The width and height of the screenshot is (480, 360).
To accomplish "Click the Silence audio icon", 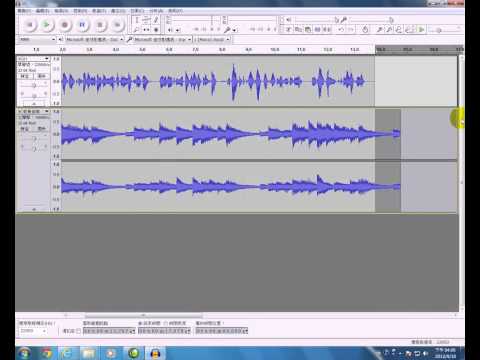I will click(327, 30).
